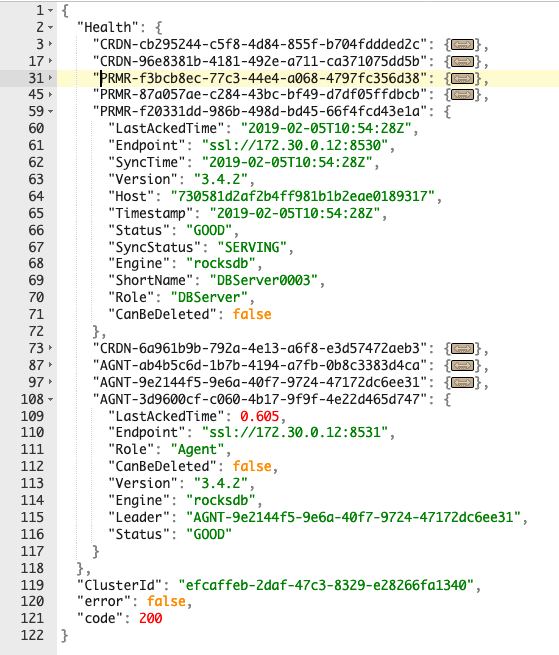Click the SyncTime value on line 62
This screenshot has width=559, height=655.
[x=287, y=162]
